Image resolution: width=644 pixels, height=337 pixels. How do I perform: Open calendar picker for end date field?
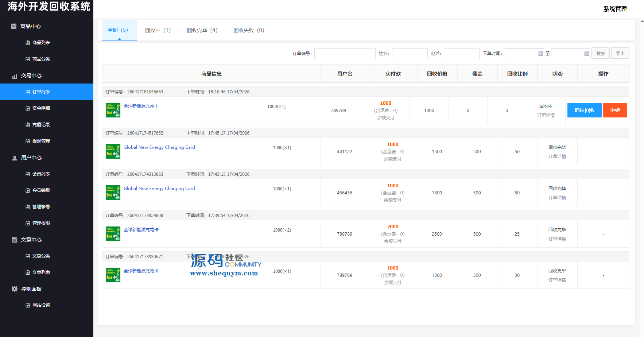586,54
